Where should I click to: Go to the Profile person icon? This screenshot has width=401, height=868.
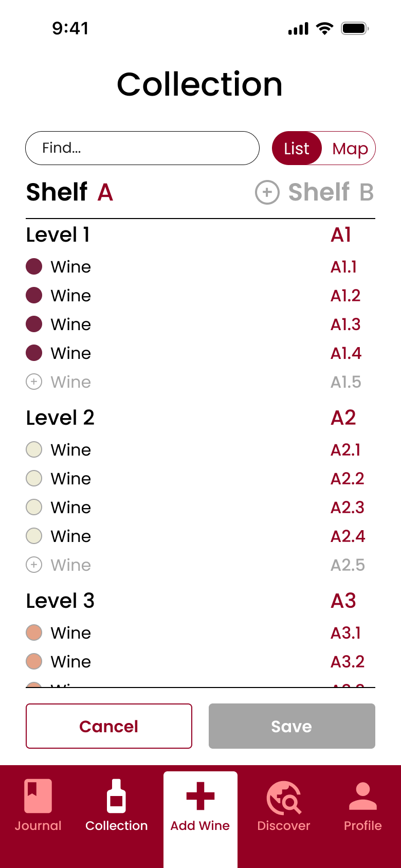362,796
